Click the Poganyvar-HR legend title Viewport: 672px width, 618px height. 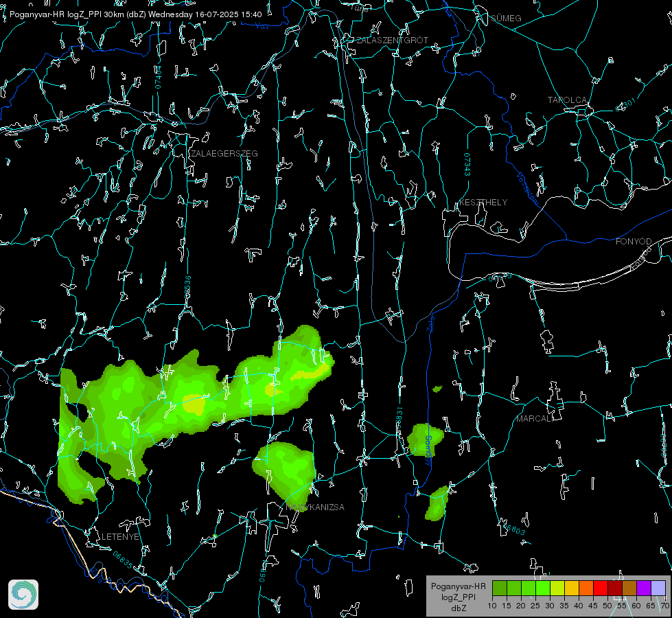(x=458, y=586)
